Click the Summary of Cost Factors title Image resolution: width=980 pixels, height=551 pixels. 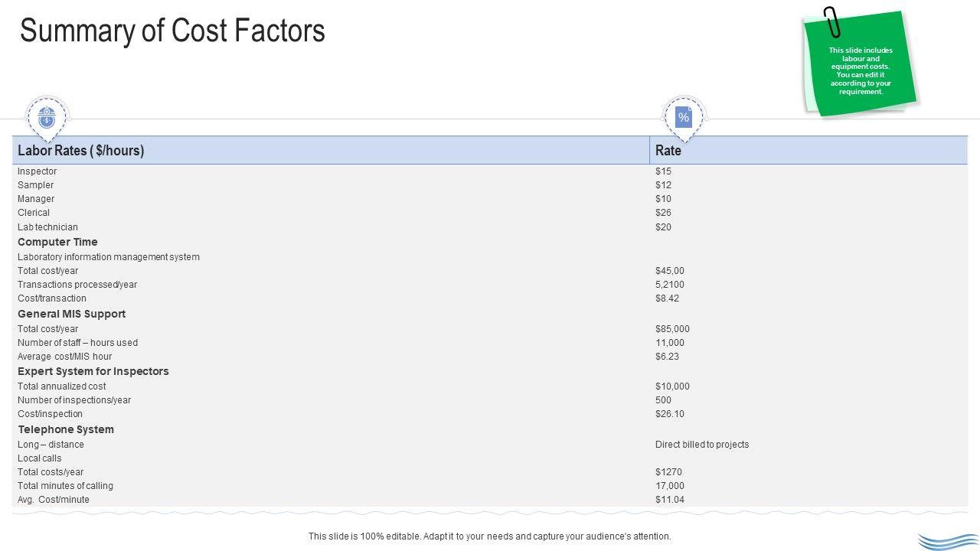tap(172, 31)
